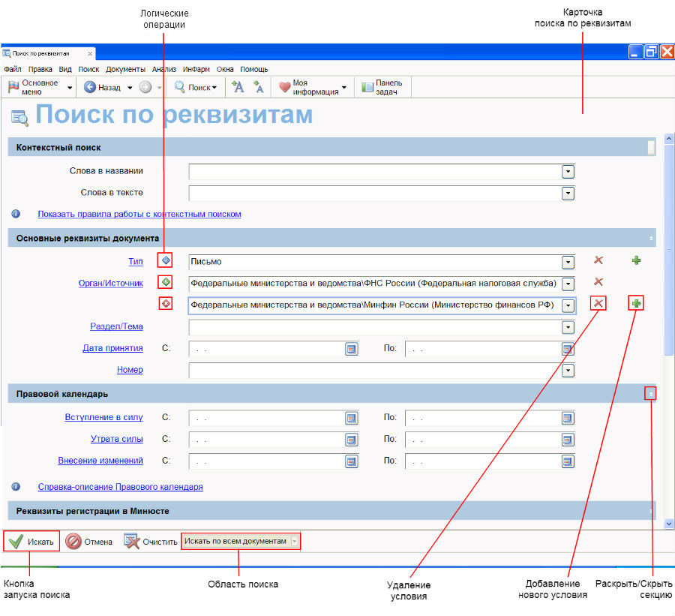
Task: Add a new Тип condition with green plus
Action: point(636,260)
